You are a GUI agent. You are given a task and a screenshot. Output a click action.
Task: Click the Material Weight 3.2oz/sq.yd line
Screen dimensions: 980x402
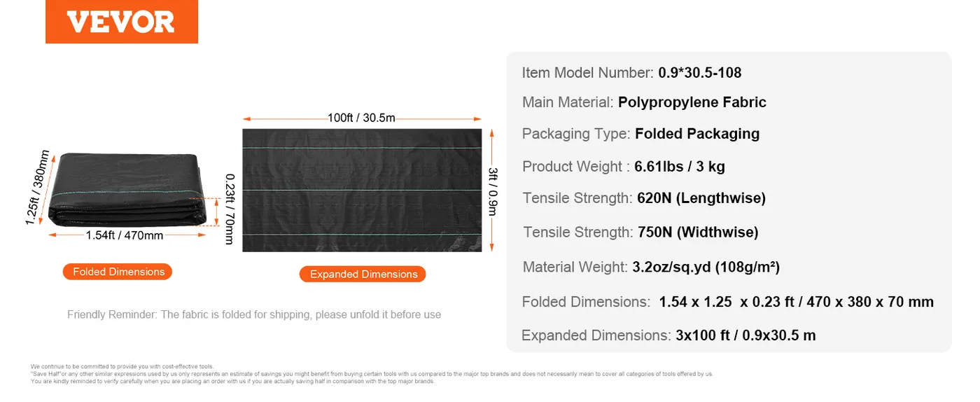651,267
